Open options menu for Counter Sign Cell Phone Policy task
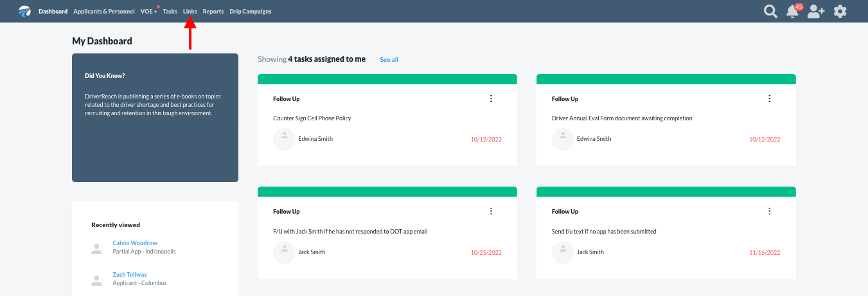 (x=491, y=98)
